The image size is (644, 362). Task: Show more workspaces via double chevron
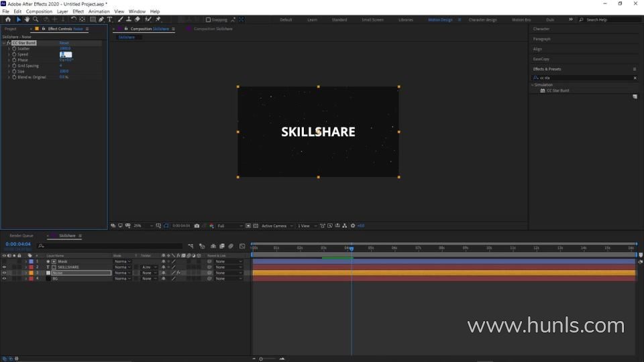click(x=570, y=19)
